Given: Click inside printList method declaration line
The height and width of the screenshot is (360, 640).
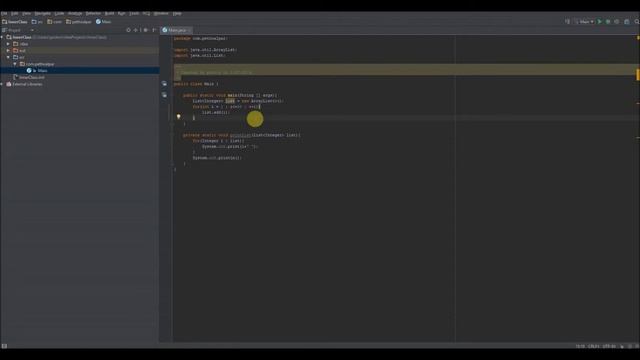Looking at the screenshot, I should (242, 135).
